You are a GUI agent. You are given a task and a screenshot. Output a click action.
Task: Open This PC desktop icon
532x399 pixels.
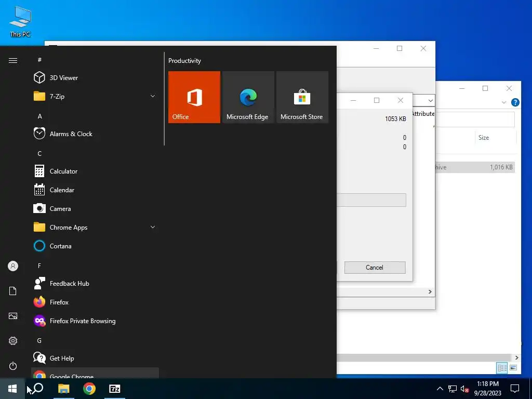(20, 21)
